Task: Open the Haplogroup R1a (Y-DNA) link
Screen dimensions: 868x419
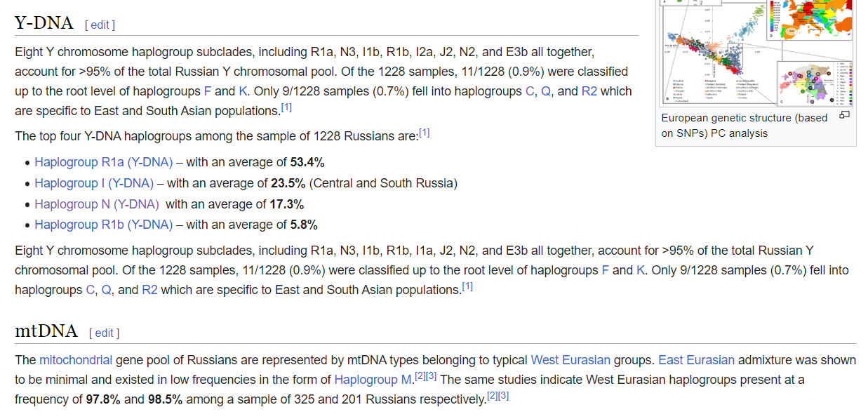Action: (x=103, y=162)
